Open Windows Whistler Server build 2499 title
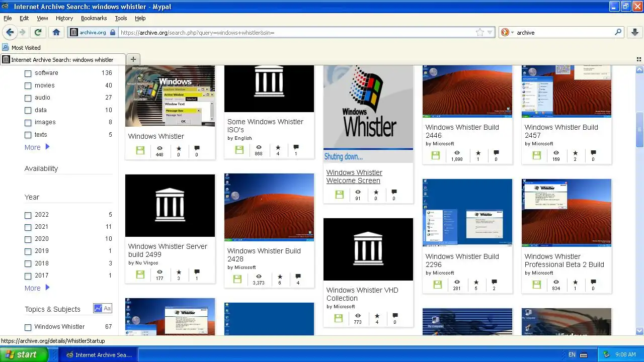Image resolution: width=644 pixels, height=362 pixels. 168,250
